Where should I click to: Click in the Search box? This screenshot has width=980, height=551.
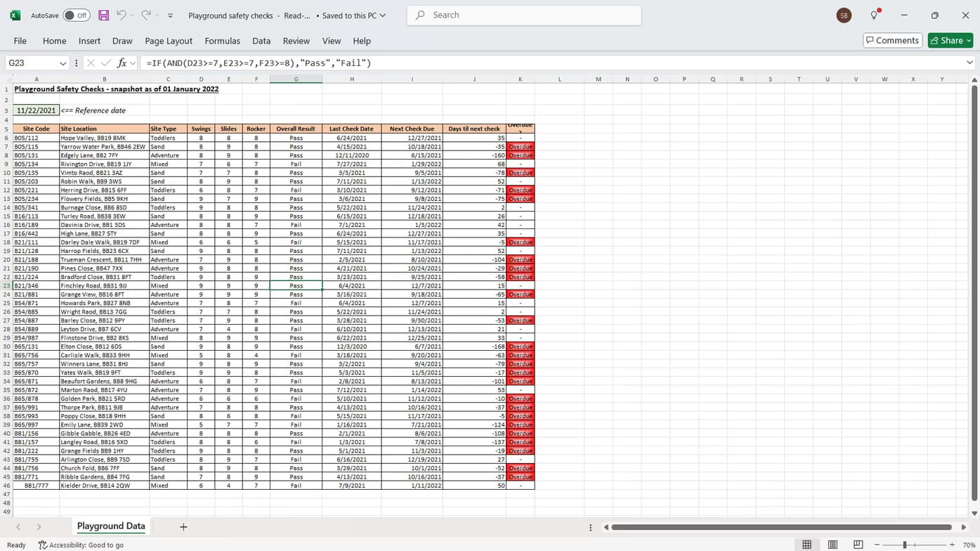tap(523, 15)
